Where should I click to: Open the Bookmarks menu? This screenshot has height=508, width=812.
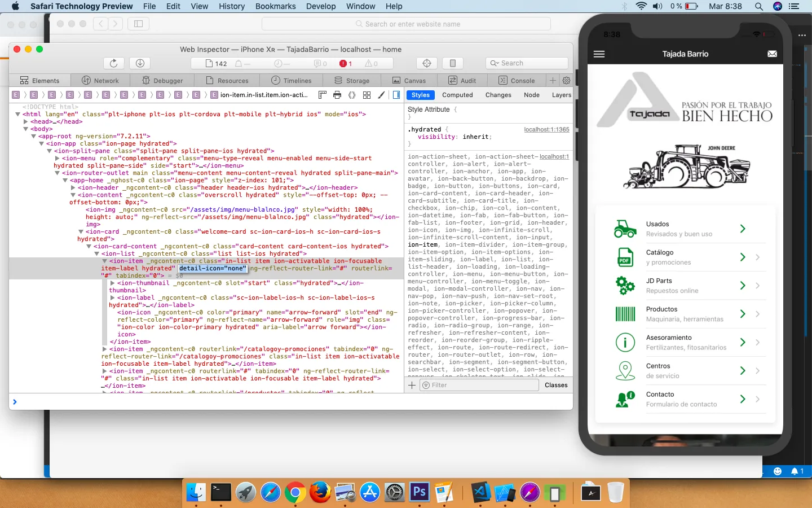275,6
